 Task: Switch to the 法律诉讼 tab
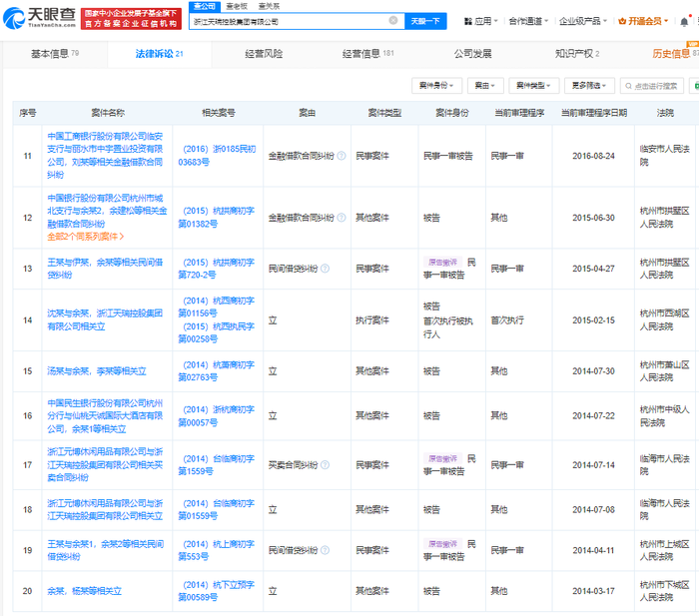[159, 54]
